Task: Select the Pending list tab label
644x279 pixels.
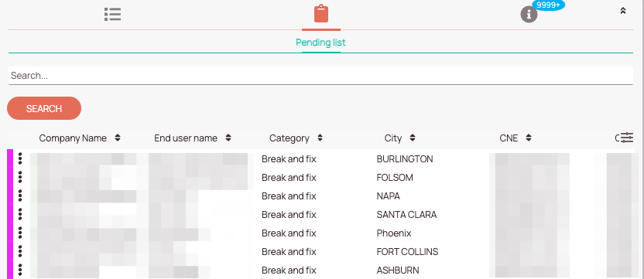Action: coord(320,43)
